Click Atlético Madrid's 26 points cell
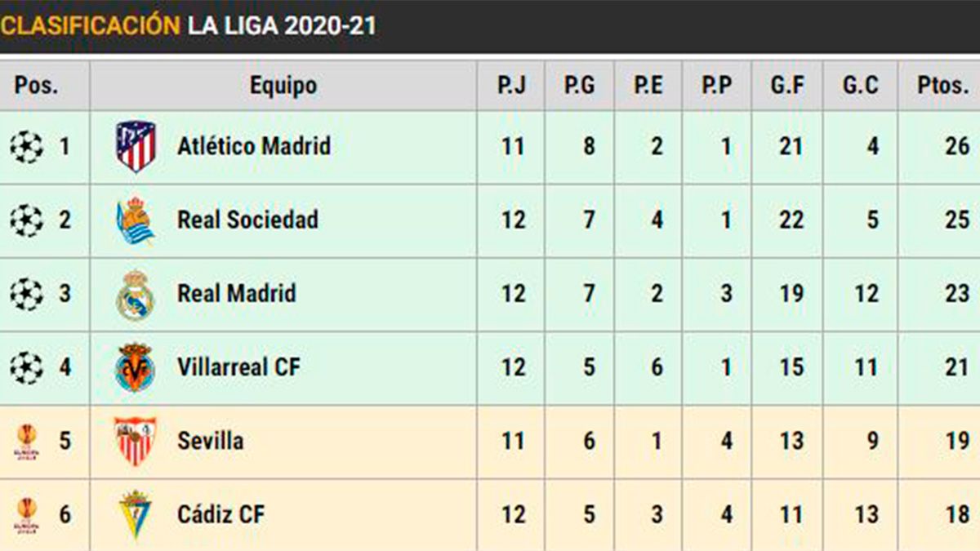This screenshot has width=980, height=551. (956, 147)
